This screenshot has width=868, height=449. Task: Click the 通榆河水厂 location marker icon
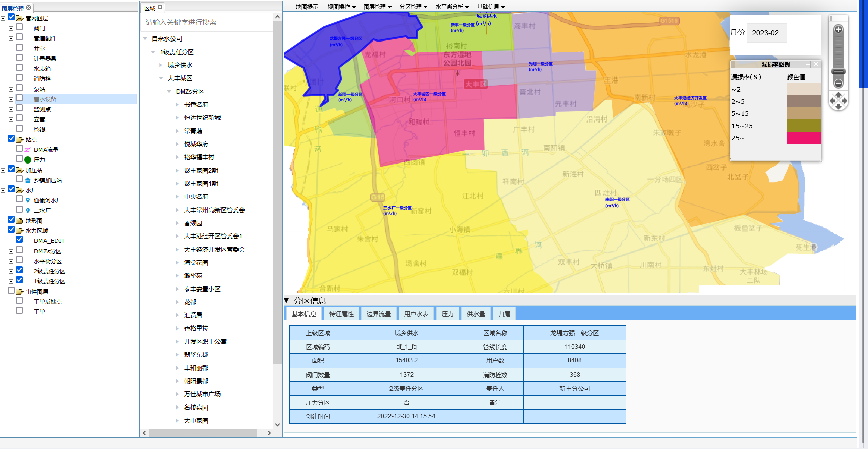pos(28,200)
